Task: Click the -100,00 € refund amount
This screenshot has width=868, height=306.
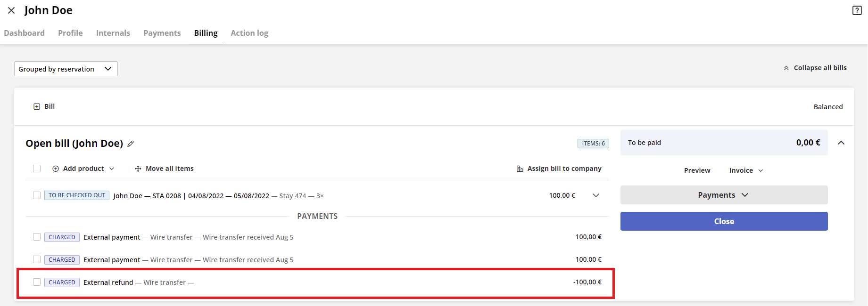Action: pos(587,282)
